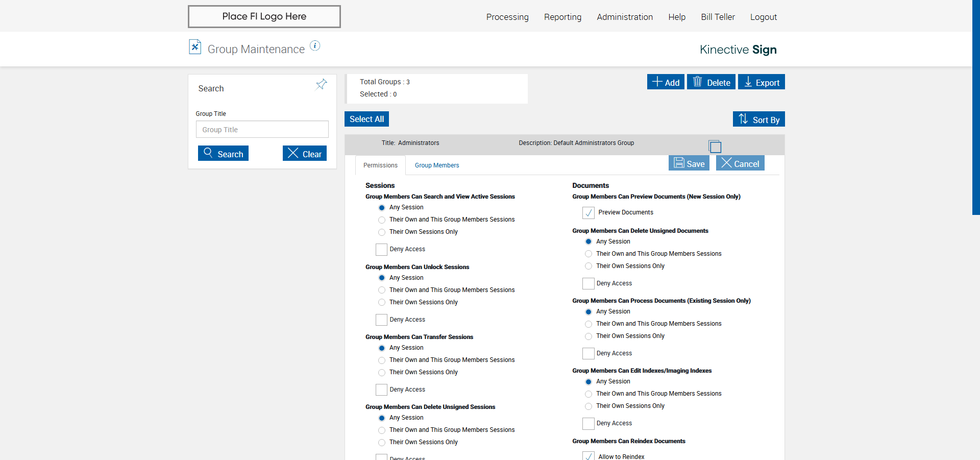Click the Delete trash button

711,82
